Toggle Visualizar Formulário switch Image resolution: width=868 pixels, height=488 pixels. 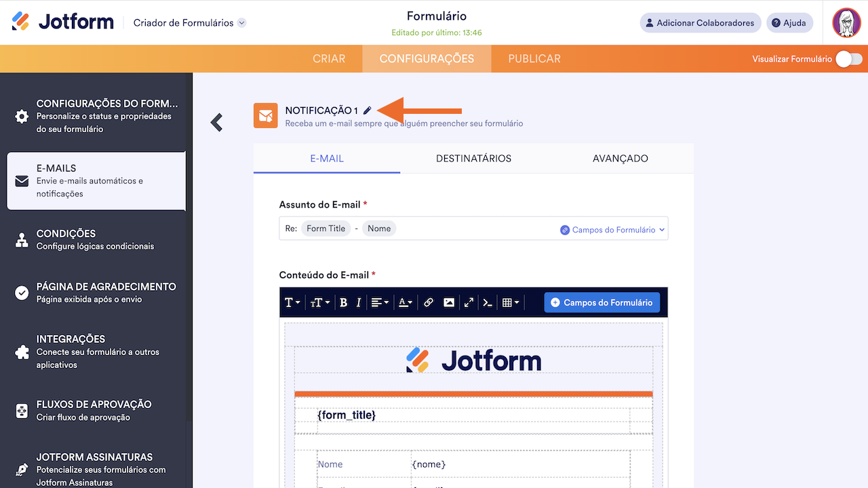[848, 59]
